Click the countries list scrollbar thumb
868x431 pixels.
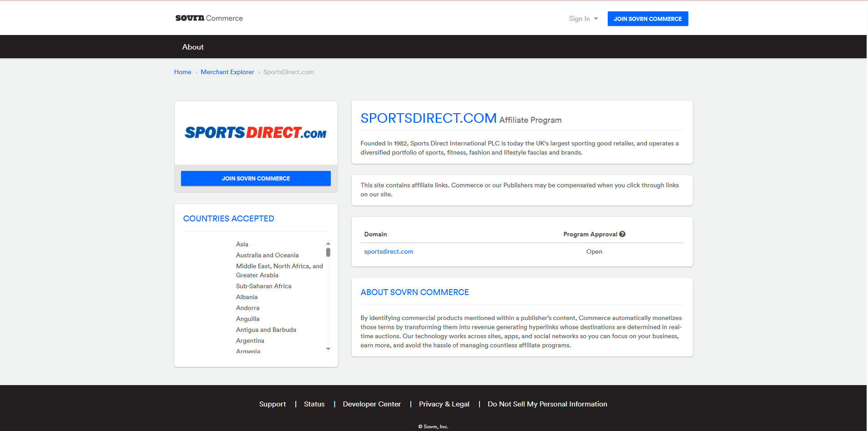tap(328, 252)
